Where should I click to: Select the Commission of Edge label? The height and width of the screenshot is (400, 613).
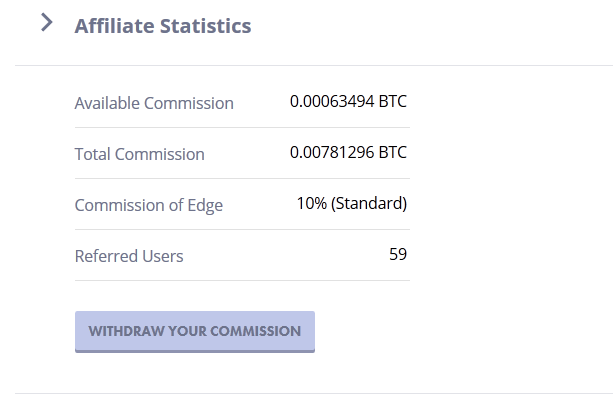click(x=148, y=205)
